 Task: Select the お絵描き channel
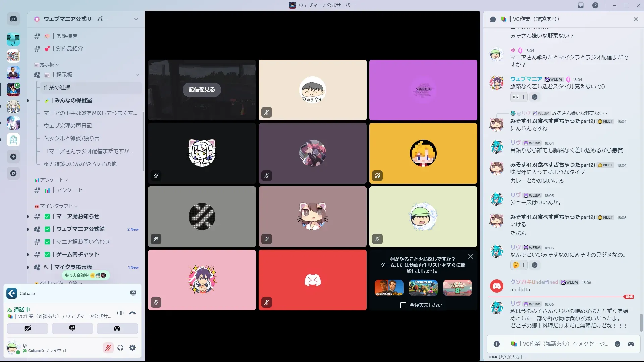(67, 36)
